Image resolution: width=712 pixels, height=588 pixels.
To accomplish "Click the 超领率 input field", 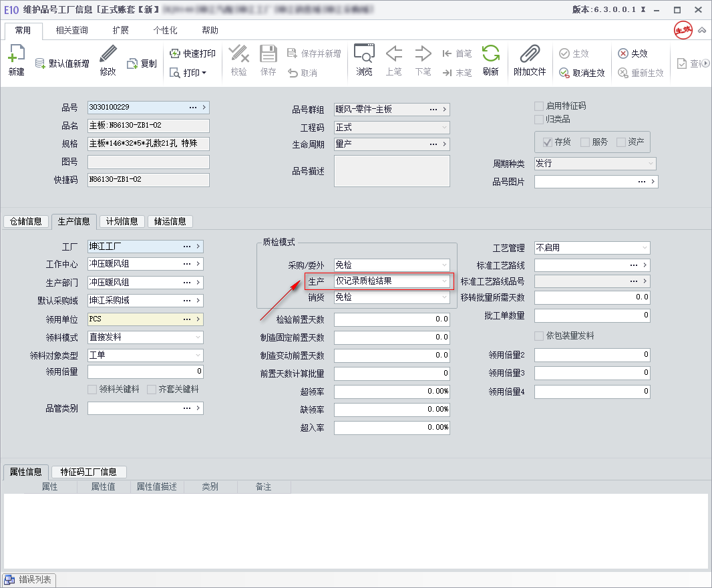I will pyautogui.click(x=392, y=392).
